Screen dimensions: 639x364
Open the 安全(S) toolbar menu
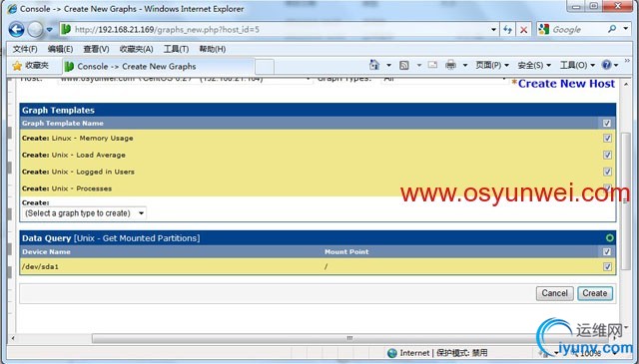(534, 65)
